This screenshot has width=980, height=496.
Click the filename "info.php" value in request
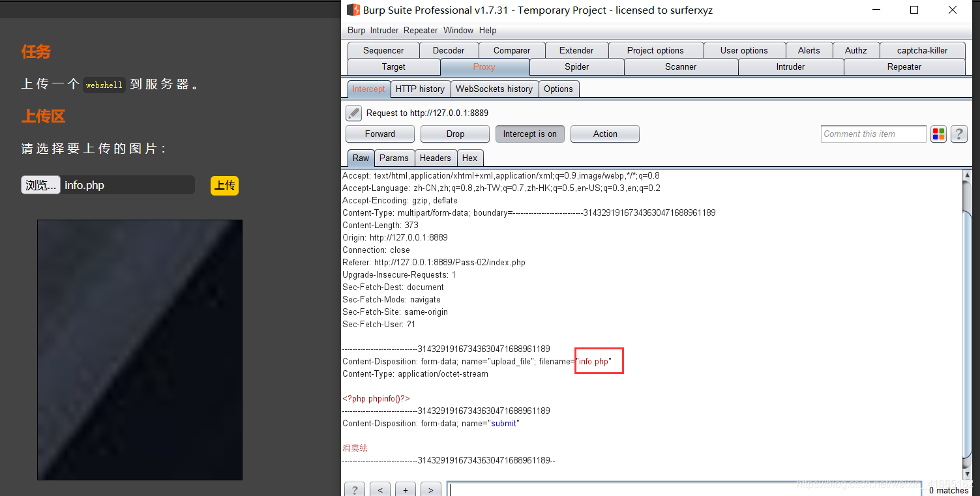[x=595, y=361]
